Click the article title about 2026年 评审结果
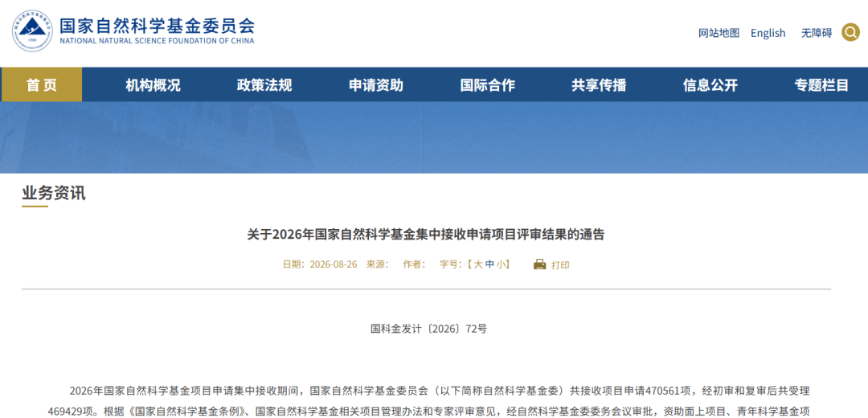The width and height of the screenshot is (868, 418). 426,234
